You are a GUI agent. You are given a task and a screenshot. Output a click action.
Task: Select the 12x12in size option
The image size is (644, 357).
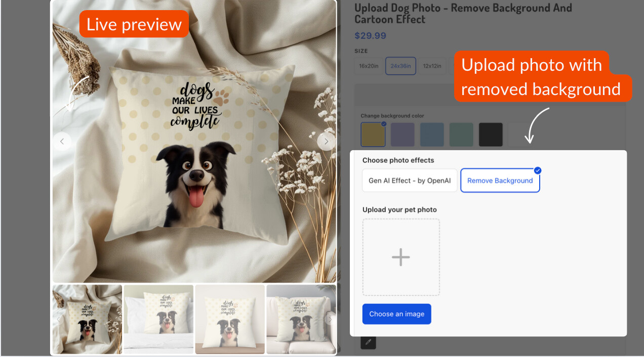click(x=432, y=66)
